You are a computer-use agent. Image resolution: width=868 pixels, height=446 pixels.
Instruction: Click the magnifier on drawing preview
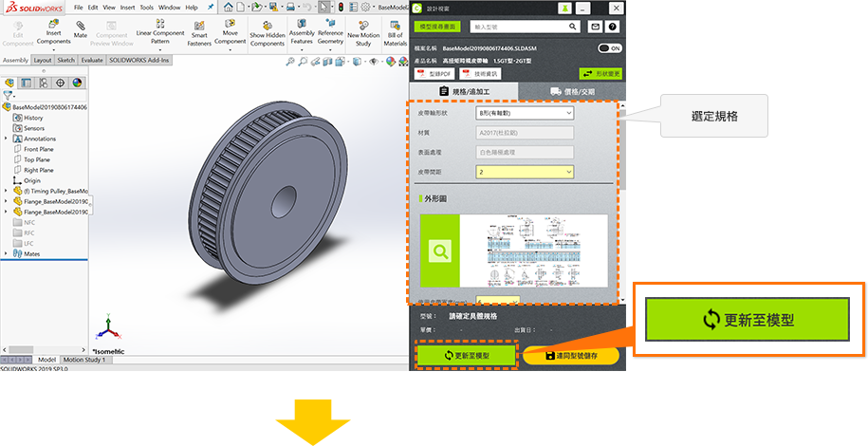point(439,251)
